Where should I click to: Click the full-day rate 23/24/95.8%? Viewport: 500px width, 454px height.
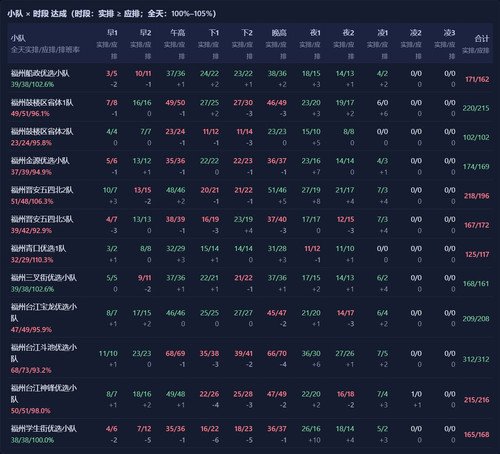(x=31, y=143)
